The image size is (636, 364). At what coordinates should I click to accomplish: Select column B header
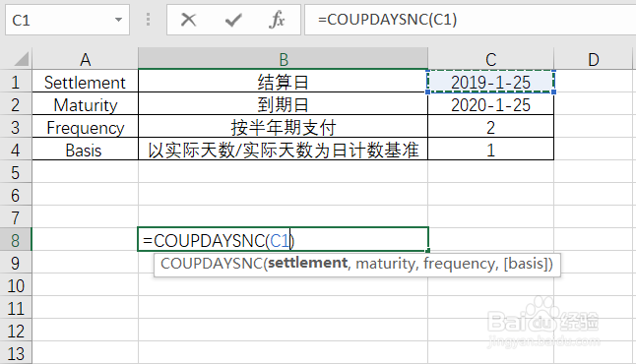coord(284,60)
